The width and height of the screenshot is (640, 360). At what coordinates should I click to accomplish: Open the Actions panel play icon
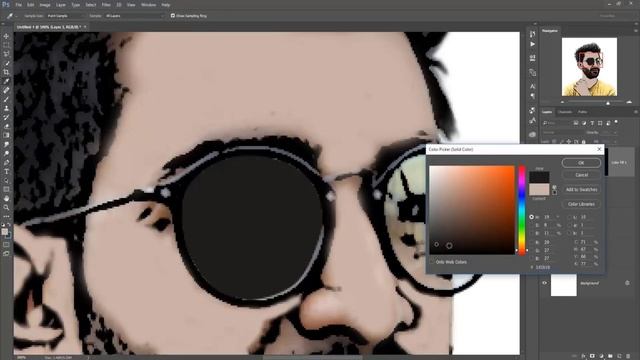tap(532, 44)
